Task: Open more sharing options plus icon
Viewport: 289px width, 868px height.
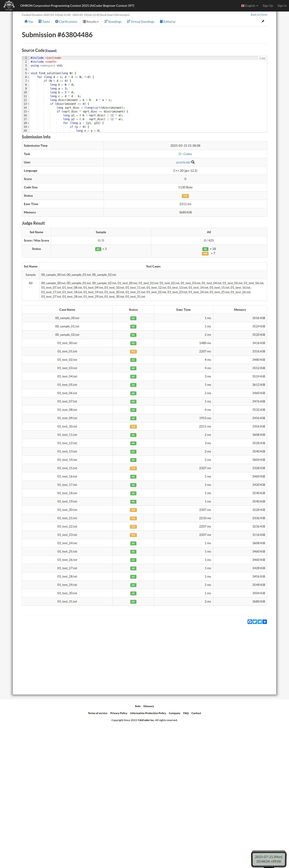Action: 264,622
